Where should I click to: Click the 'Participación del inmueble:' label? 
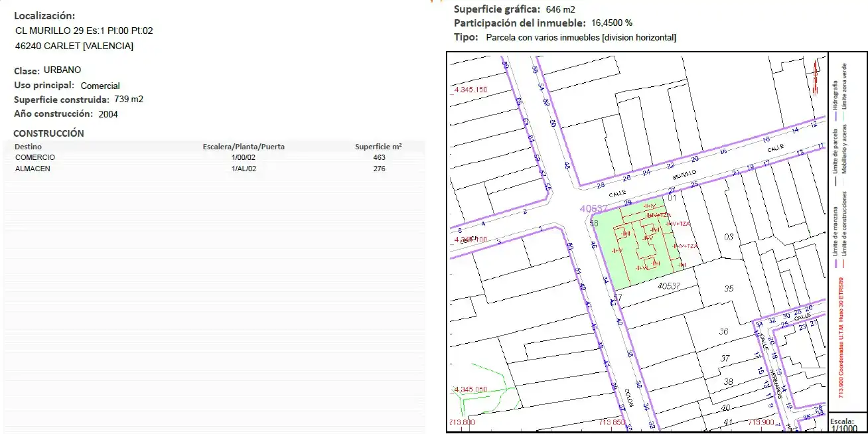click(x=520, y=23)
